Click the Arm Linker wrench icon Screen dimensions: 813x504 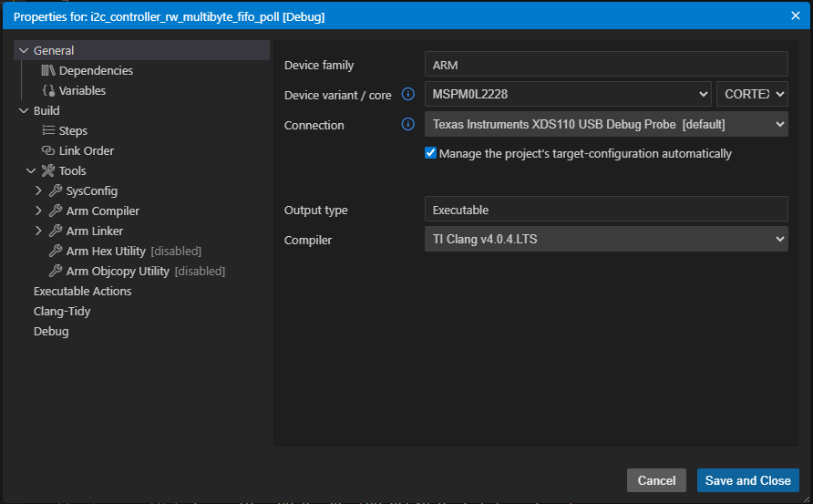coord(56,231)
